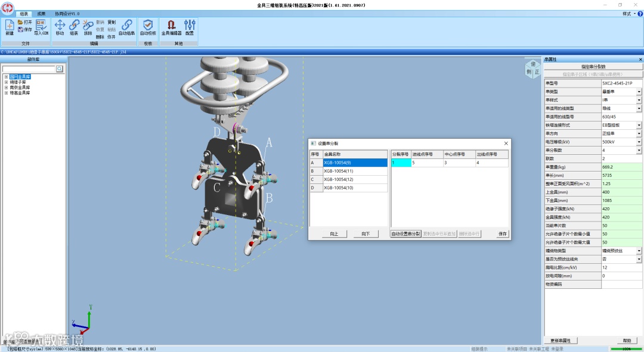Expand the 南京金具库 tree node
Viewport: 644px width, 352px height.
click(x=6, y=88)
